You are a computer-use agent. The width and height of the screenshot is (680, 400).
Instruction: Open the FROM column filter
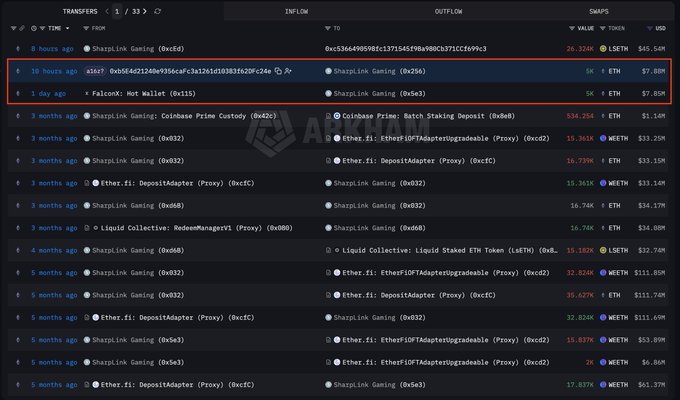pos(86,28)
